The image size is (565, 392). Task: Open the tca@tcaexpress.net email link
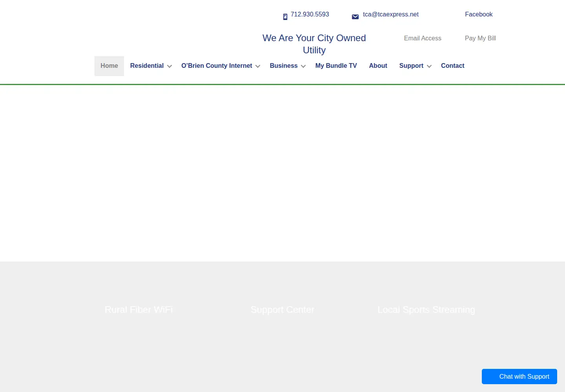(390, 15)
